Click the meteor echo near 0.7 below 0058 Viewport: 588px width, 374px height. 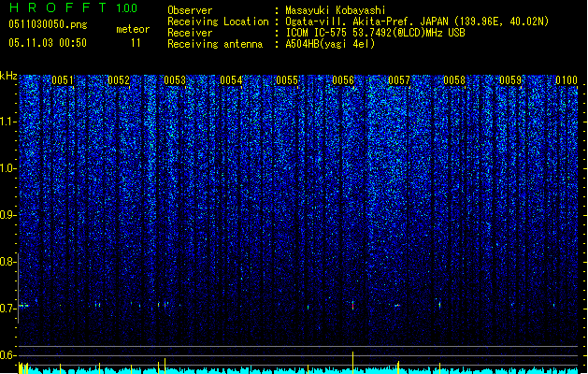coord(440,305)
